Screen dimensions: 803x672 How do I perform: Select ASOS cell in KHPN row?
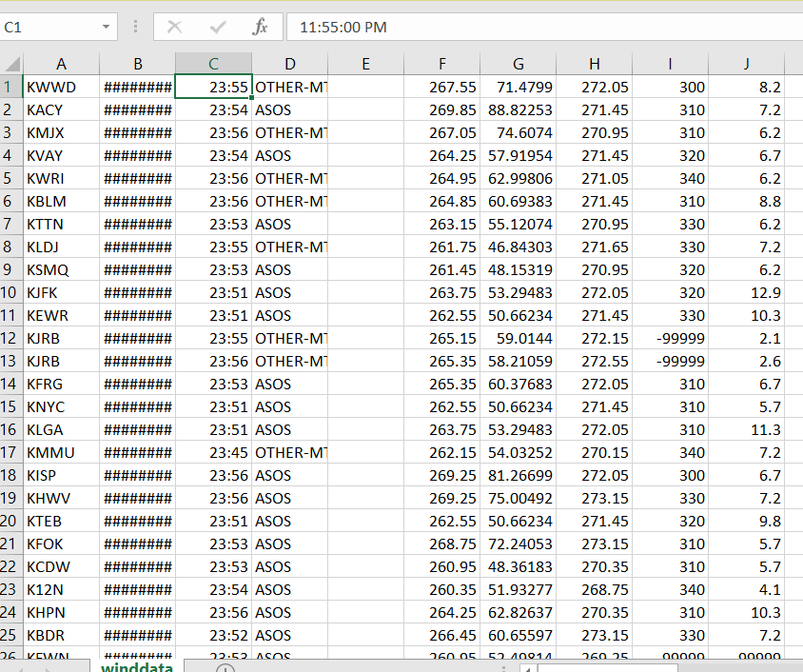point(290,612)
